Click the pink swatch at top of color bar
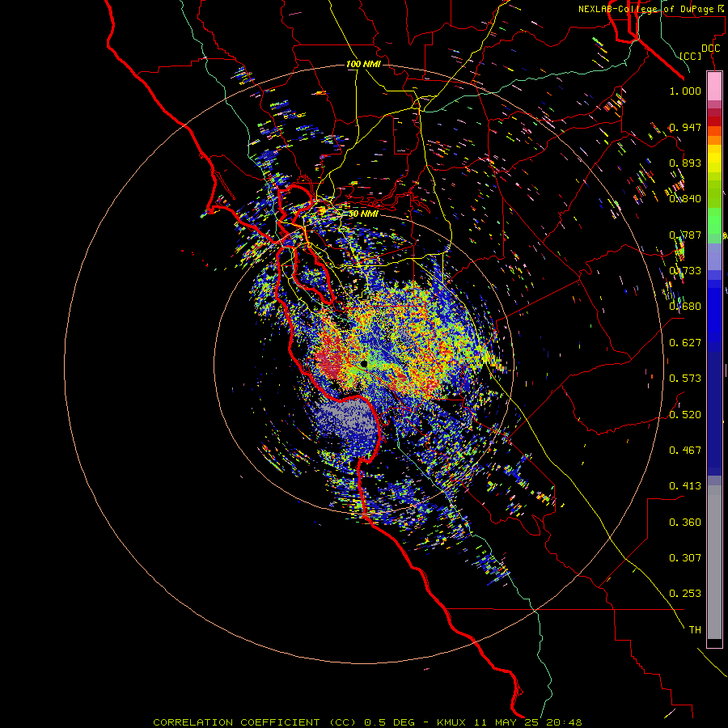Viewport: 728px width, 728px height. coord(714,87)
